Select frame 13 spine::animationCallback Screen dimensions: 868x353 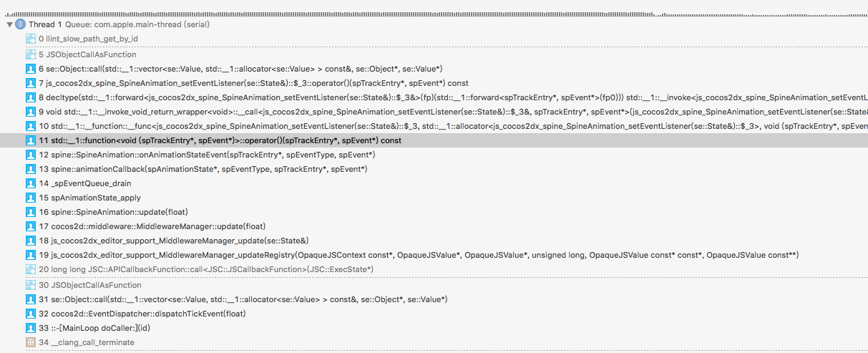point(203,169)
